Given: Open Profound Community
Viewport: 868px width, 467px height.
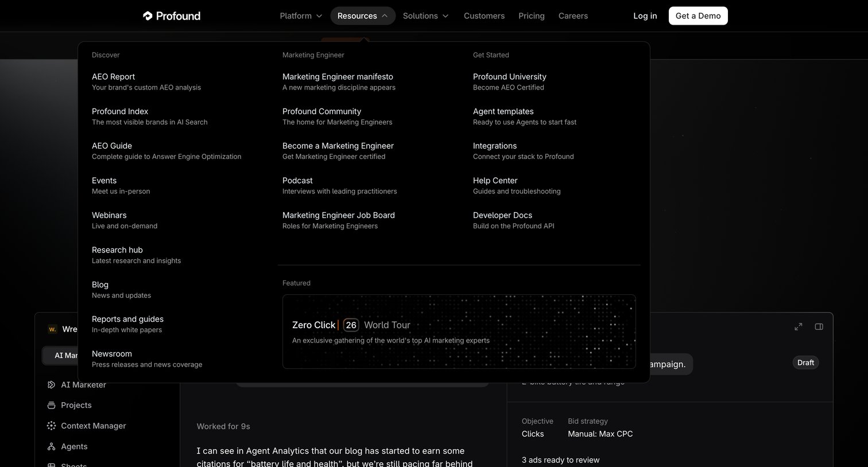Looking at the screenshot, I should coord(337,116).
